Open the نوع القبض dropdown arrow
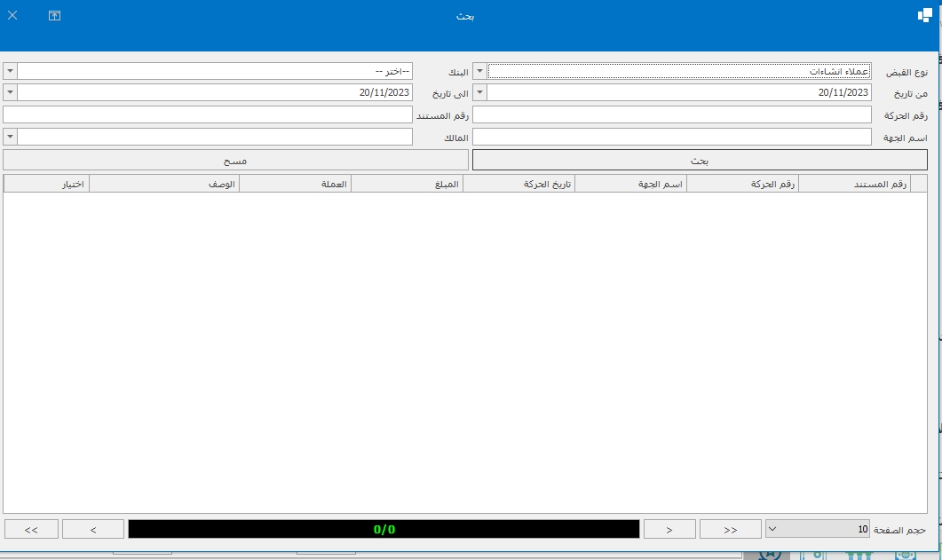The height and width of the screenshot is (560, 942). coord(479,71)
